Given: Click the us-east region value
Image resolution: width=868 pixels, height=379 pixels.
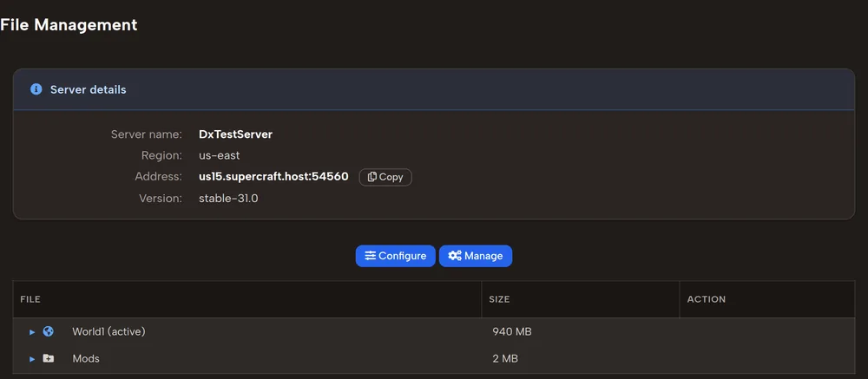Looking at the screenshot, I should [220, 155].
